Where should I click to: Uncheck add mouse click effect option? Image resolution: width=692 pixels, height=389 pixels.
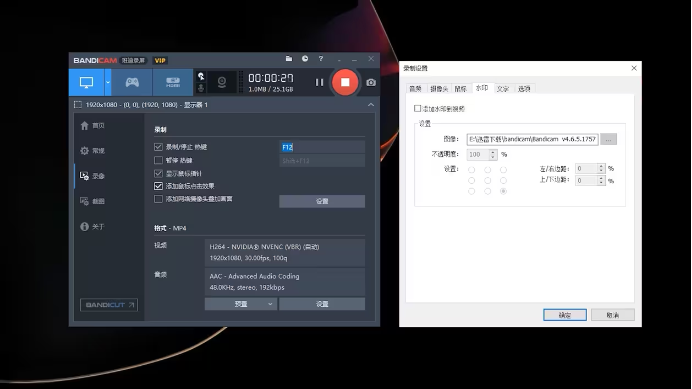158,186
